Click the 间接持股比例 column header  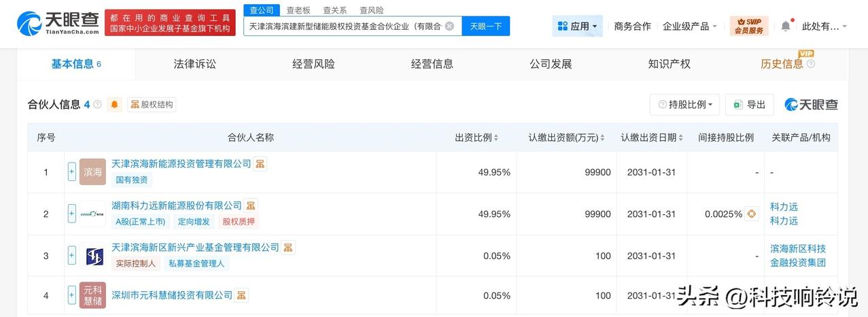click(x=726, y=137)
